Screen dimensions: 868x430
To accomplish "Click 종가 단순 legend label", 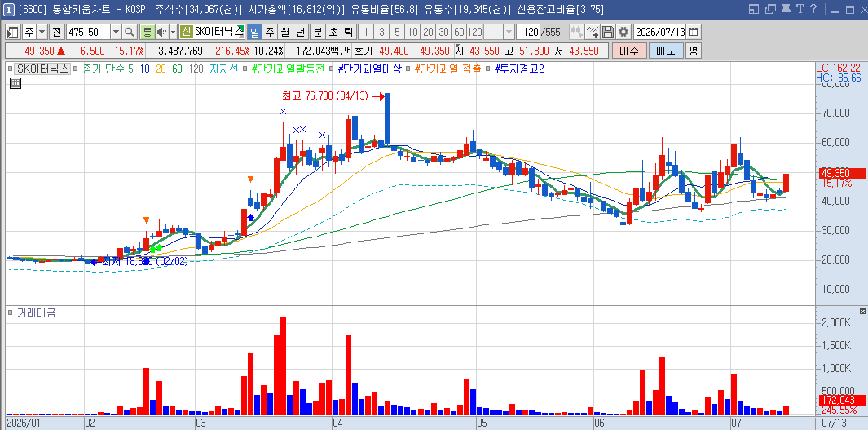I will 104,69.
